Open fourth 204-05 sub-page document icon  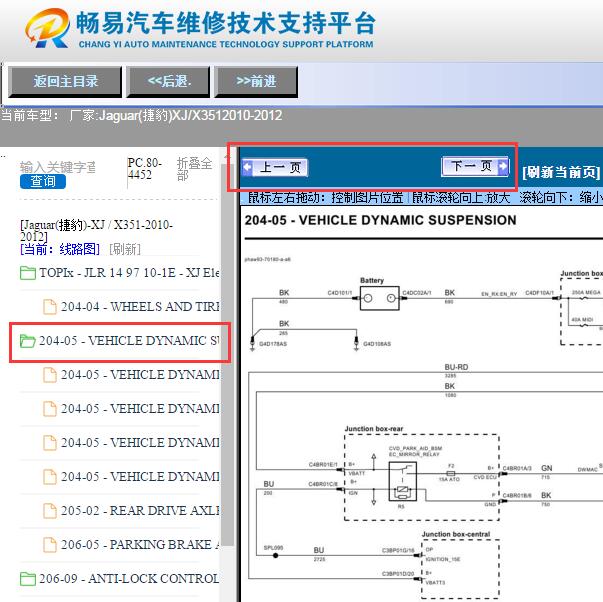pyautogui.click(x=50, y=477)
